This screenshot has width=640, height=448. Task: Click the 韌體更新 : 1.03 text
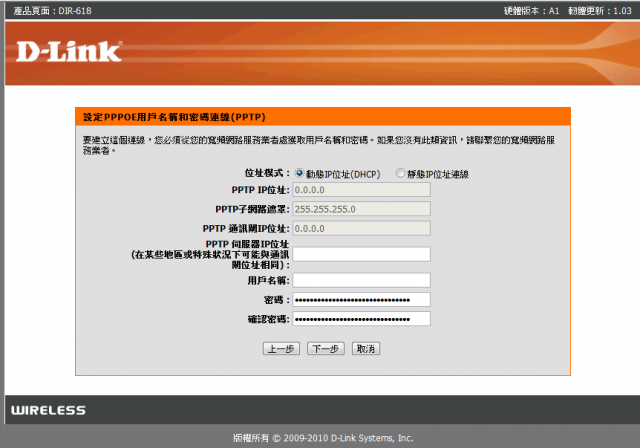600,11
